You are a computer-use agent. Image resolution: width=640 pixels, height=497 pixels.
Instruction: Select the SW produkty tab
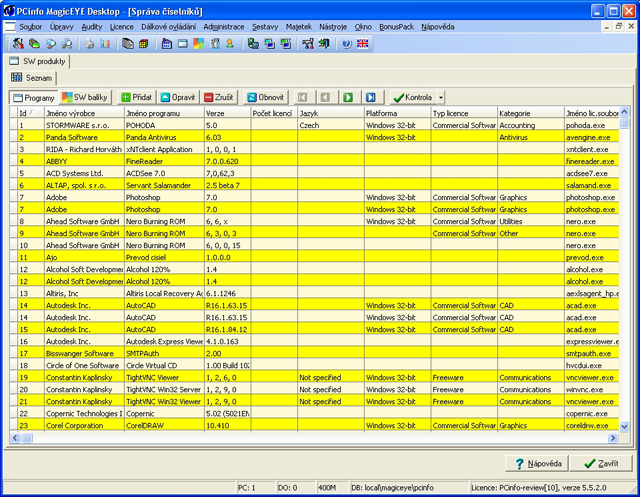(x=38, y=61)
